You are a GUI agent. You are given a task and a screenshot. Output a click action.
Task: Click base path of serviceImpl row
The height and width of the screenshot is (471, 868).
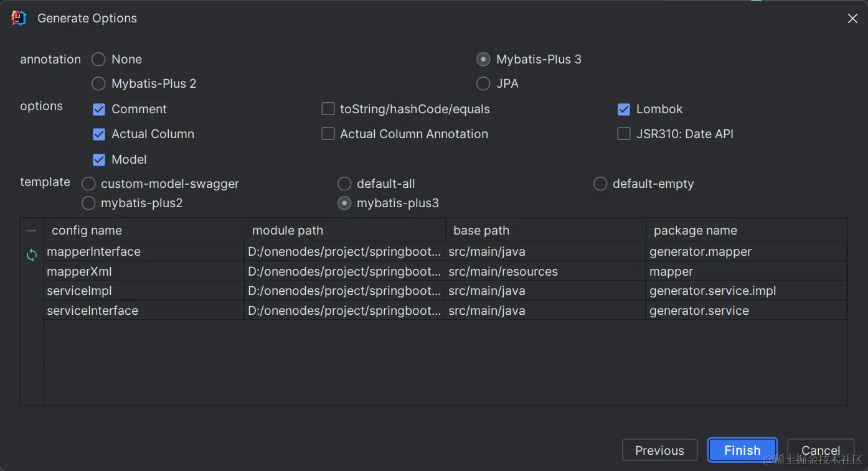[545, 291]
